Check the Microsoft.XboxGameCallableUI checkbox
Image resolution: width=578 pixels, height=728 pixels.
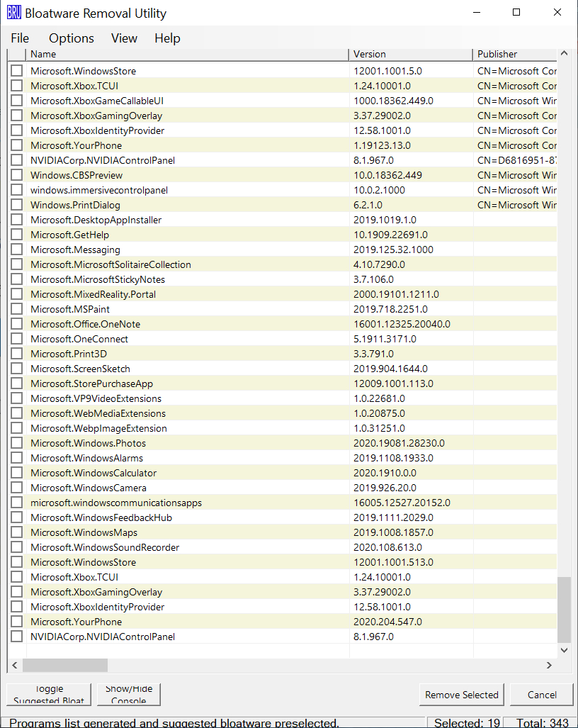point(17,101)
